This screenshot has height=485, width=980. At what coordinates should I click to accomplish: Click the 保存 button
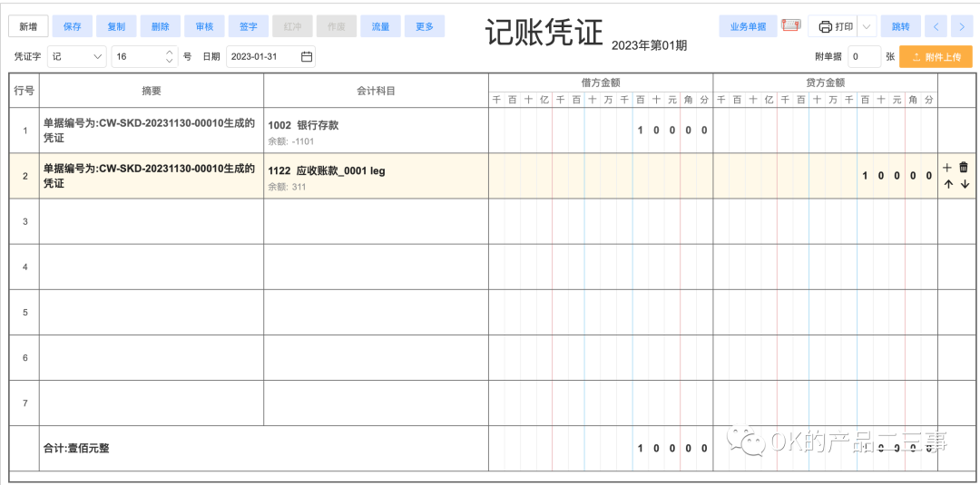pos(73,26)
